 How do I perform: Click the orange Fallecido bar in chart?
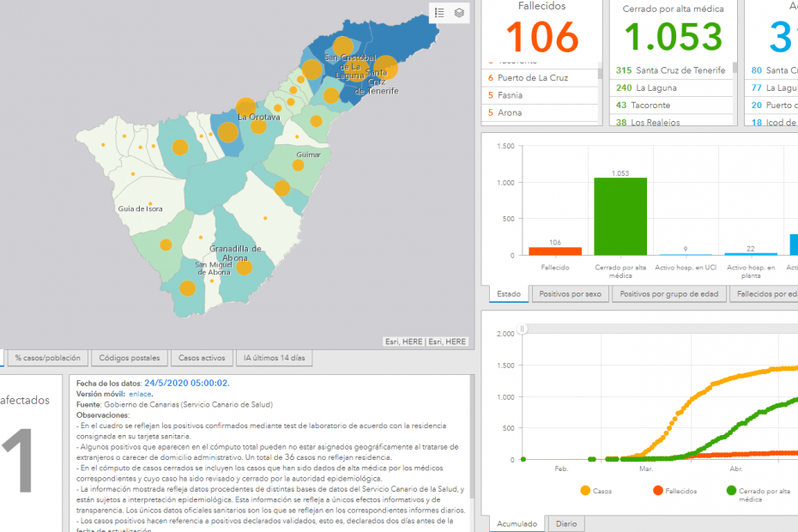click(555, 251)
